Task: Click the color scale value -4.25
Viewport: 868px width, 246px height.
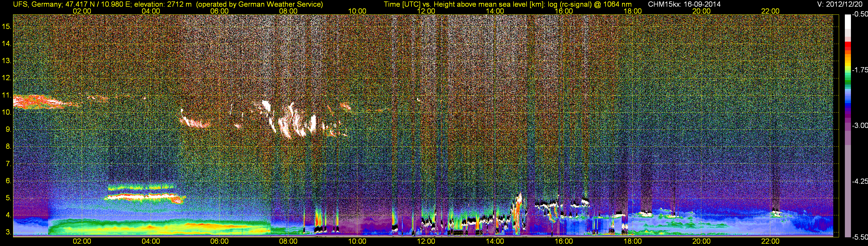Action: pos(860,181)
